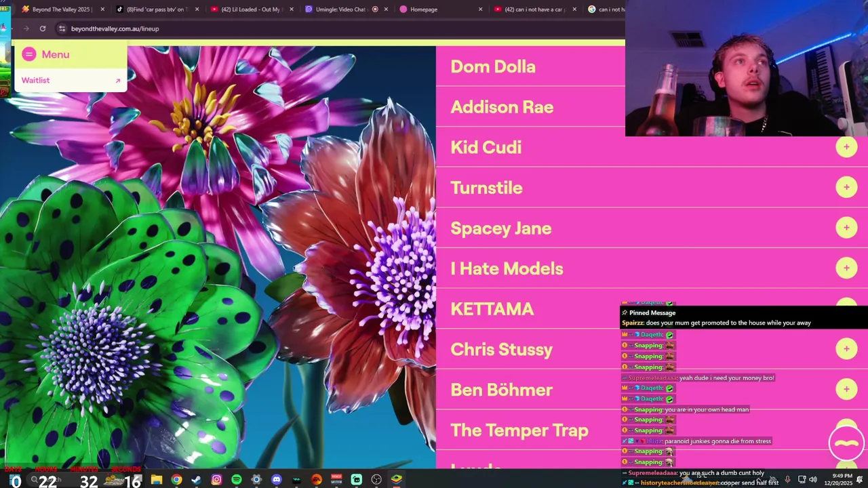
Task: Open Instagram from the taskbar
Action: 216,479
